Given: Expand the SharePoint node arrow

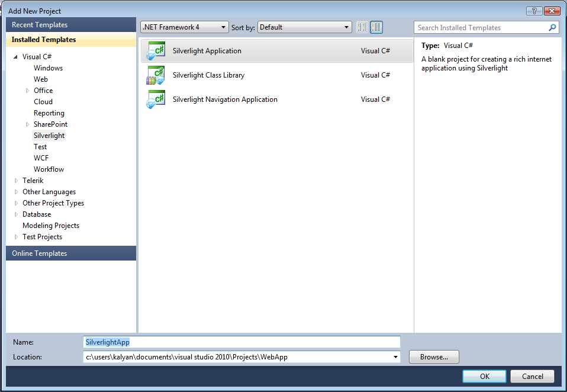Looking at the screenshot, I should click(27, 124).
